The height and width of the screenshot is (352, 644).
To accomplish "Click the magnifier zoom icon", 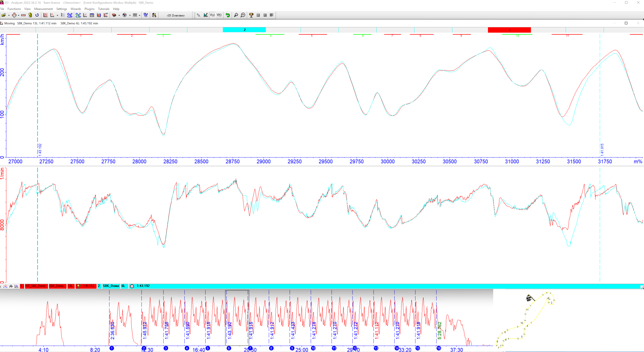I will pos(236,15).
